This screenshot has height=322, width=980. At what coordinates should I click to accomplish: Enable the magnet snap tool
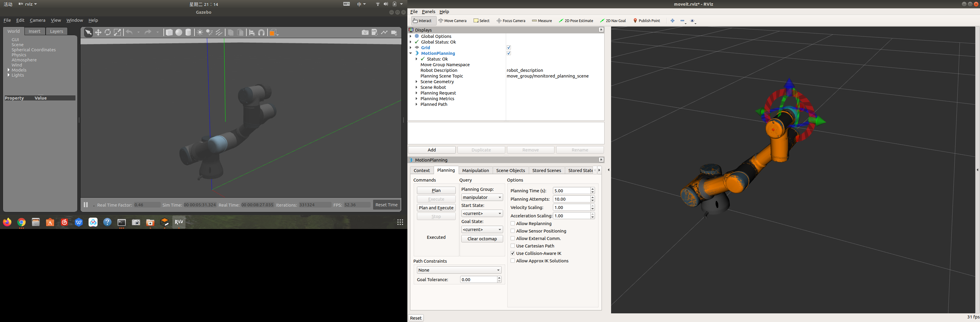[x=261, y=33]
